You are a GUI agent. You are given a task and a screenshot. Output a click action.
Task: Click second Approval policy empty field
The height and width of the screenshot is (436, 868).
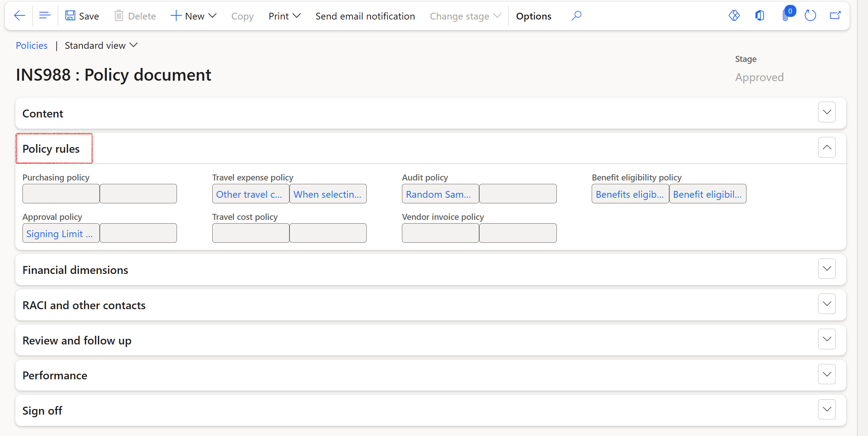coord(138,233)
